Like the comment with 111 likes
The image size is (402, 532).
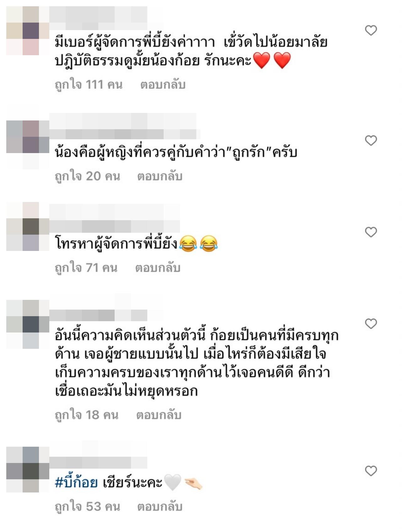click(371, 30)
